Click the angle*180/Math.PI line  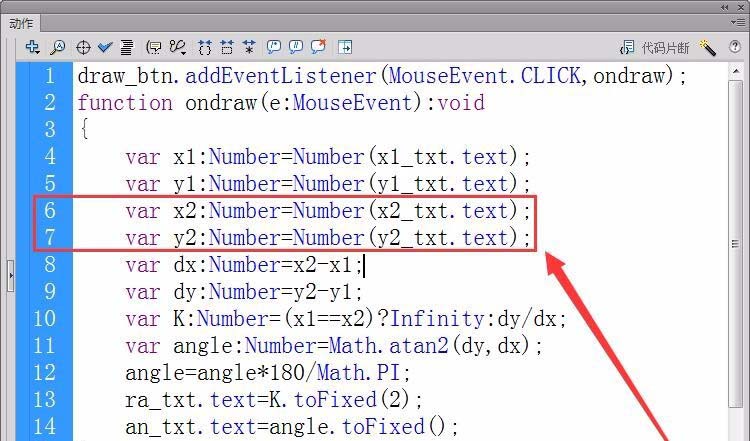click(268, 373)
